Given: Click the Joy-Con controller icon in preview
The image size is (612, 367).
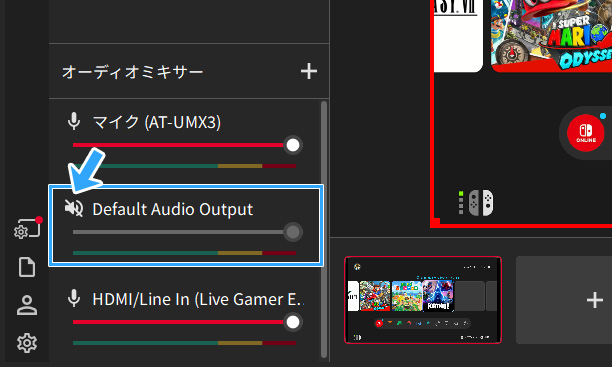Looking at the screenshot, I should click(481, 203).
